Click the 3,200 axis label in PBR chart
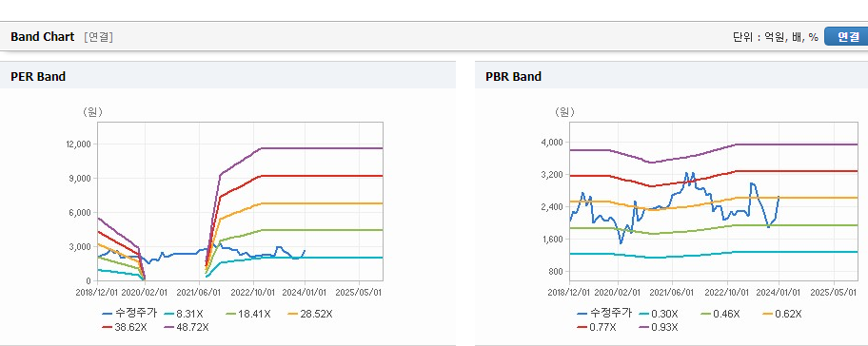The image size is (868, 346). click(x=552, y=175)
